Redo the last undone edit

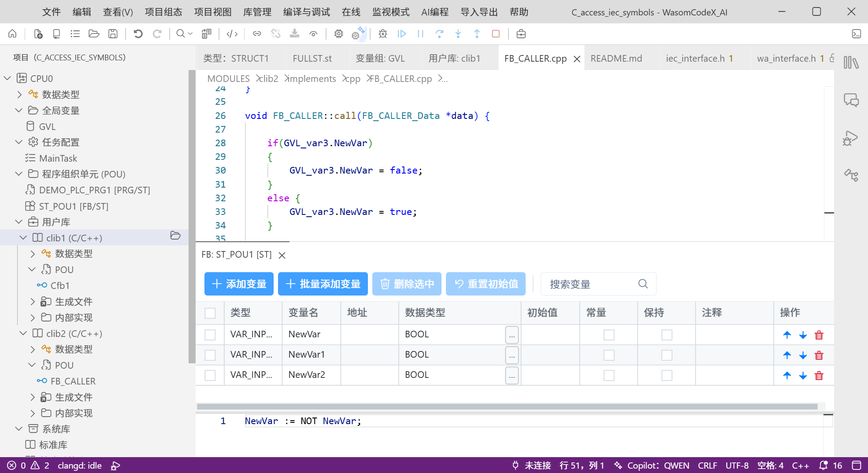coord(157,34)
